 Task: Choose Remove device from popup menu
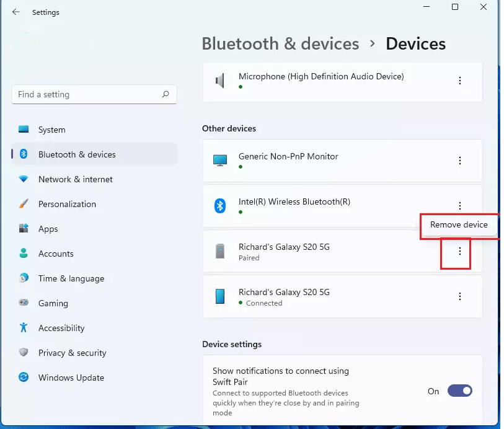point(459,224)
